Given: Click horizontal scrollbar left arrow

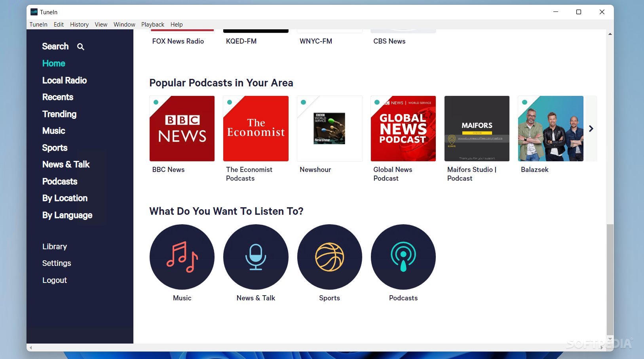Looking at the screenshot, I should (31, 348).
